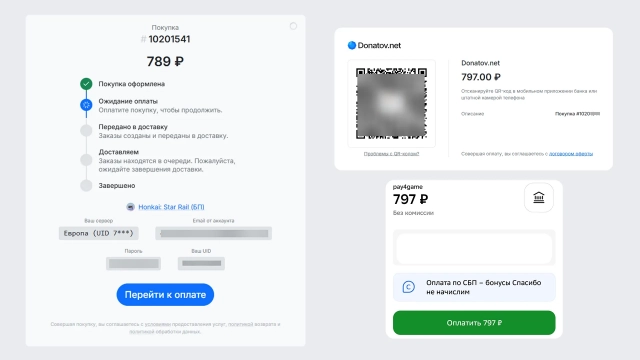
Task: Click the 'Пароль' password field
Action: pyautogui.click(x=133, y=264)
